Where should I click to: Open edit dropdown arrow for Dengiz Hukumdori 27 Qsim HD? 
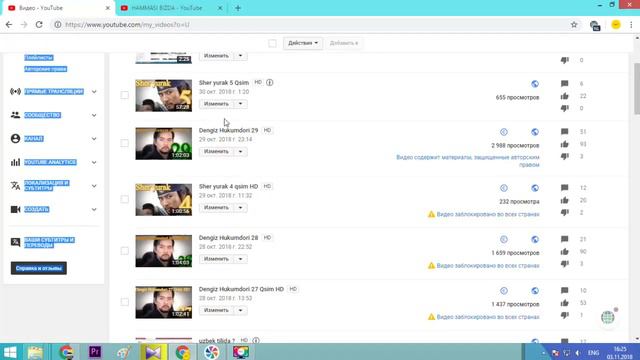click(x=240, y=310)
